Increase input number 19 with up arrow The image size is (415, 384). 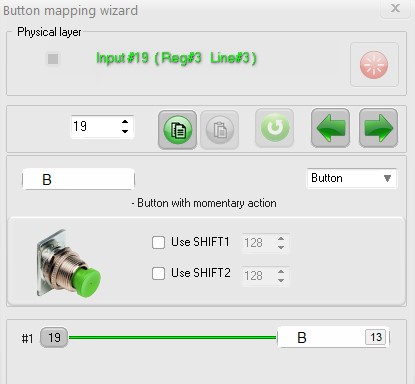pos(125,122)
